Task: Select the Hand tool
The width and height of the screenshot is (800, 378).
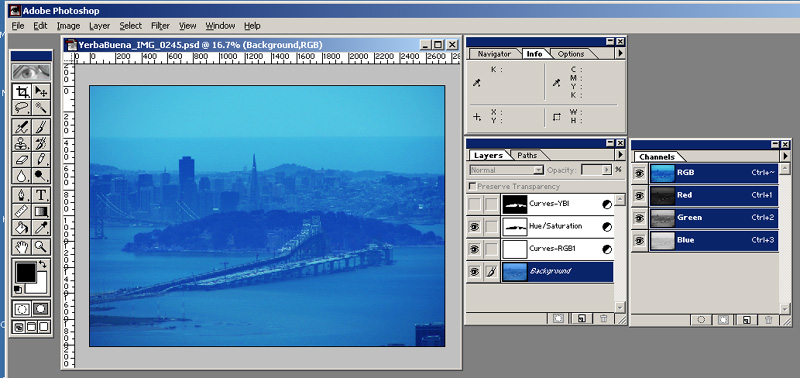Action: tap(22, 247)
